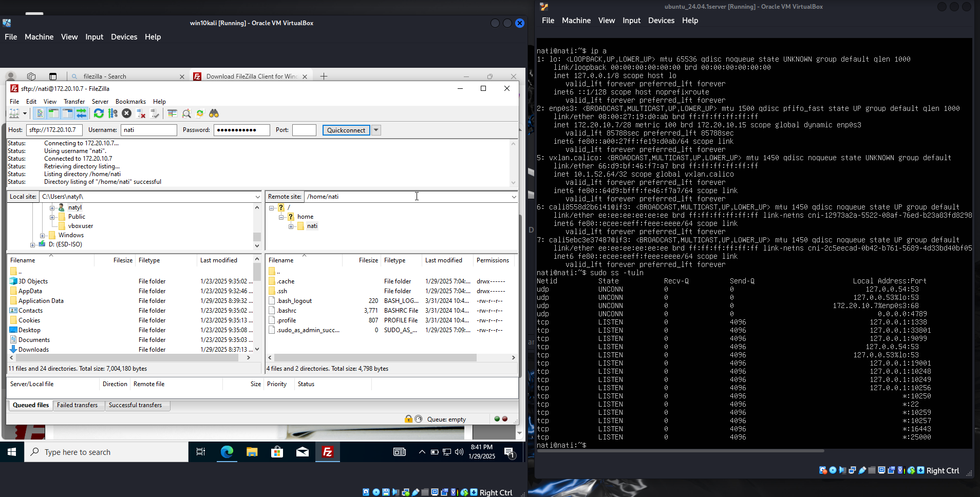The image size is (980, 497).
Task: Sort remote list by Permissions column
Action: point(493,260)
